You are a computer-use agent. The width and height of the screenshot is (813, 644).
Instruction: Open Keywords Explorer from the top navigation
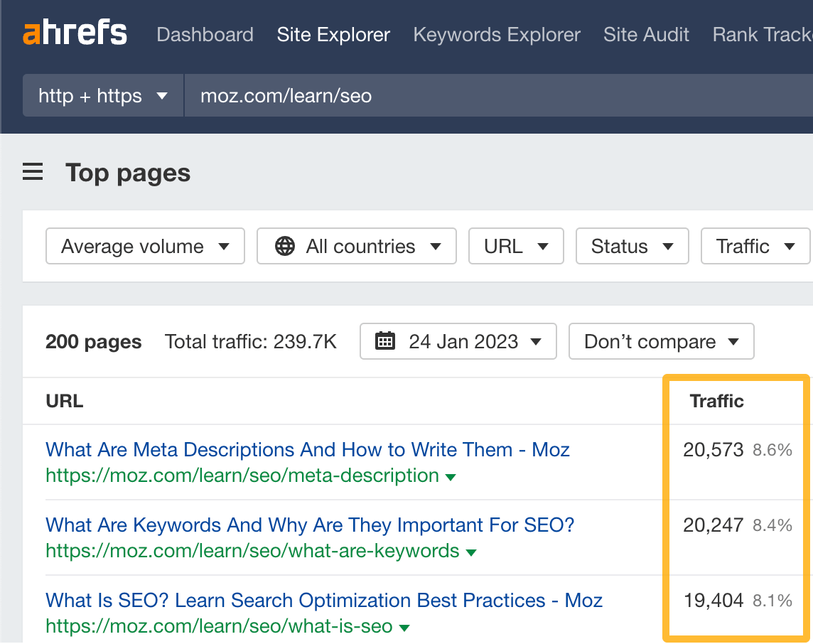(496, 34)
